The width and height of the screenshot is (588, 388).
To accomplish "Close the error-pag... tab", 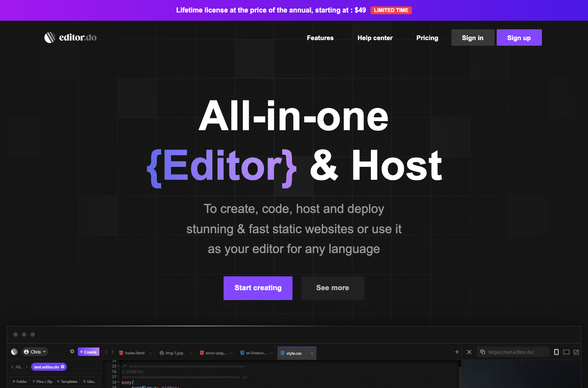I will [x=231, y=354].
